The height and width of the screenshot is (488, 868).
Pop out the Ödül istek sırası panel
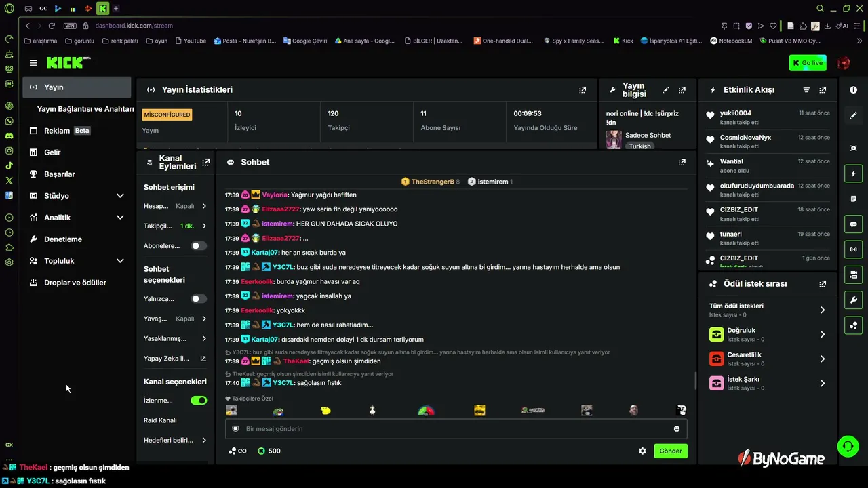point(823,284)
